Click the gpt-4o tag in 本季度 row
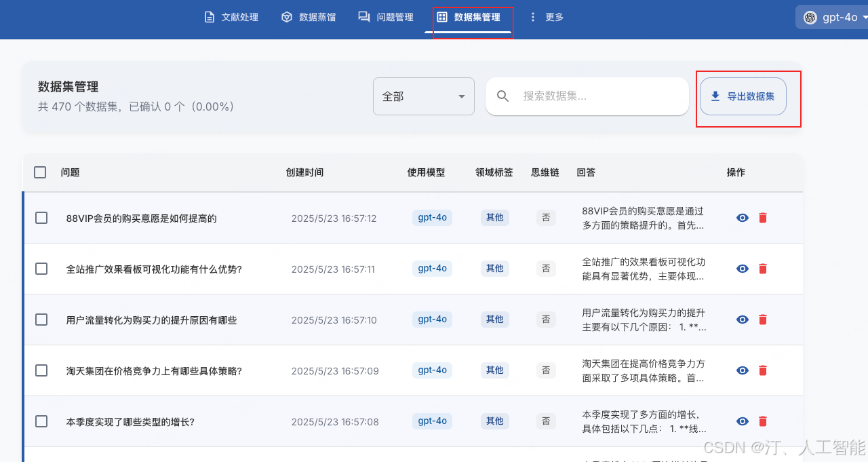This screenshot has height=462, width=868. (433, 421)
